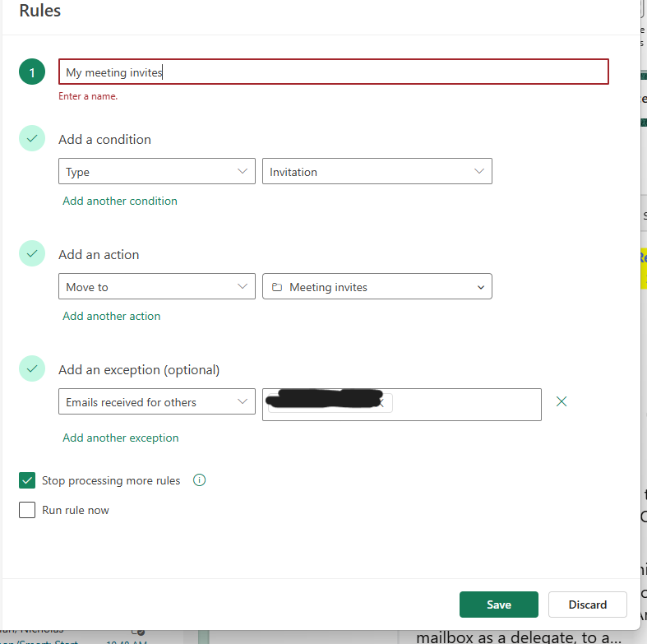This screenshot has height=644, width=647.
Task: Click the Rules dialog title
Action: pos(40,11)
